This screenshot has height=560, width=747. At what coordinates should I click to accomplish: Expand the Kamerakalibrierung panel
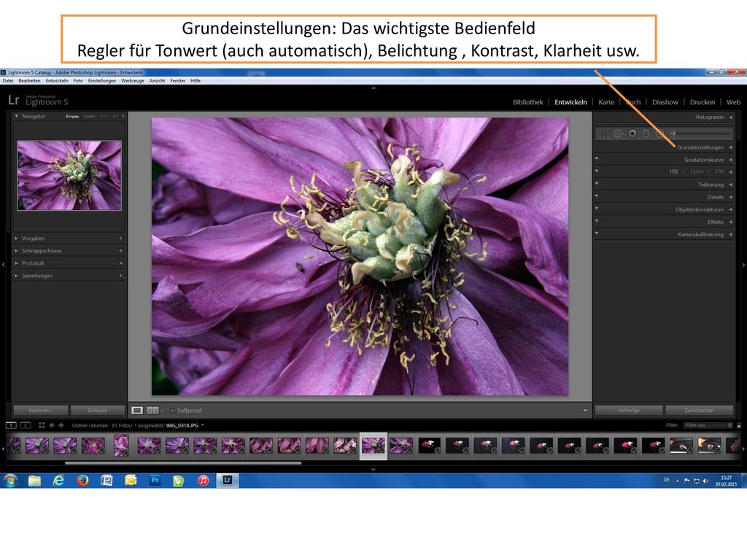(x=730, y=234)
